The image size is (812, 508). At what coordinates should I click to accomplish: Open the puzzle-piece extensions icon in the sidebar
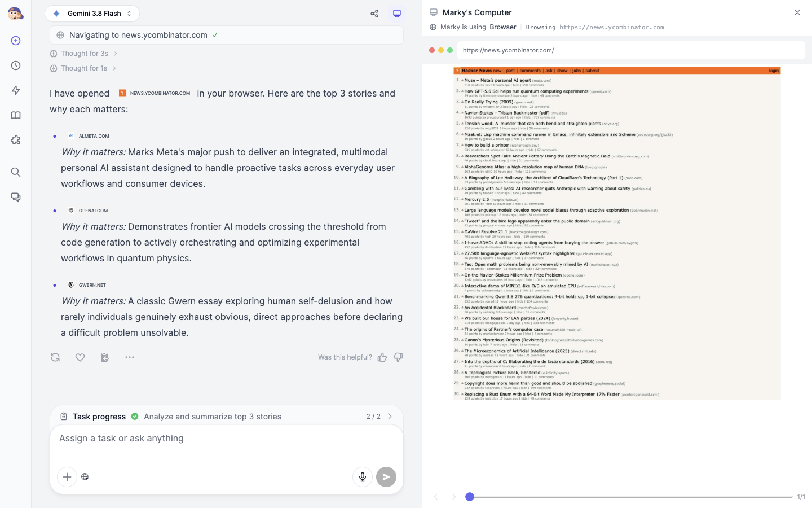[16, 140]
